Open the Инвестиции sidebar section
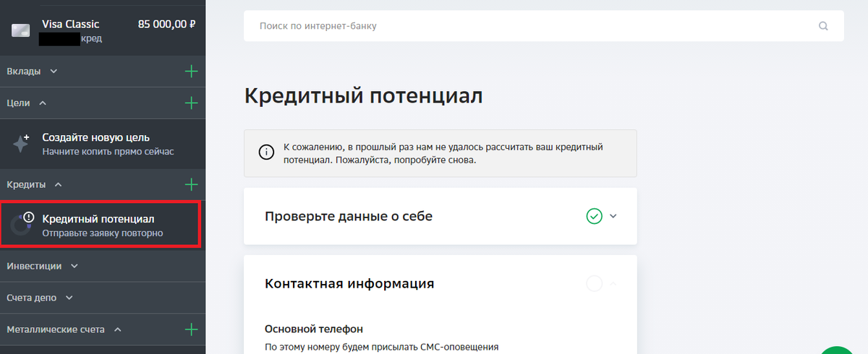 [103, 266]
